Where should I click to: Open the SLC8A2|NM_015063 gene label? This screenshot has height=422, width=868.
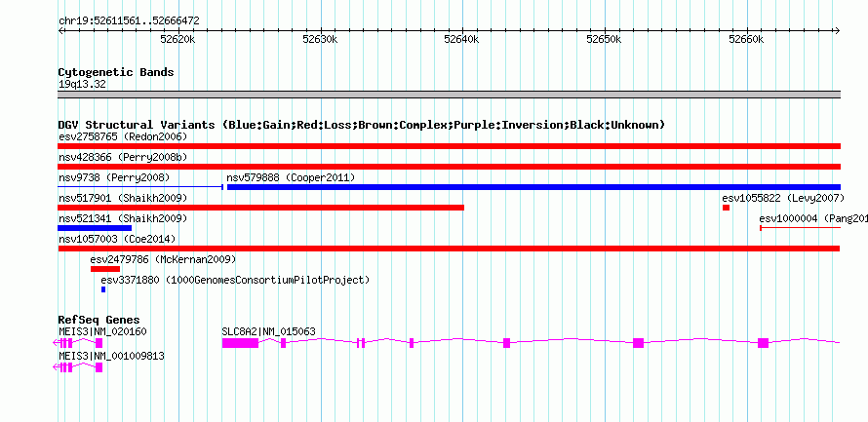point(268,331)
